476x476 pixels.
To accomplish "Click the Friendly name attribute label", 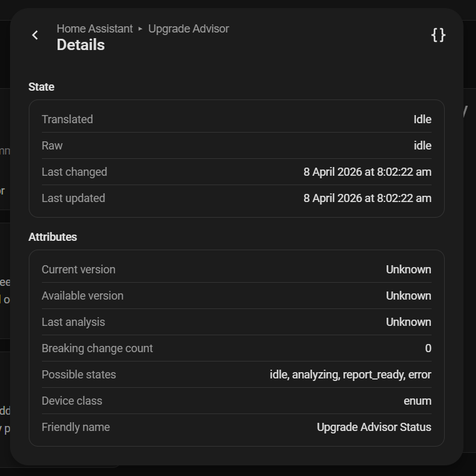I will (76, 427).
